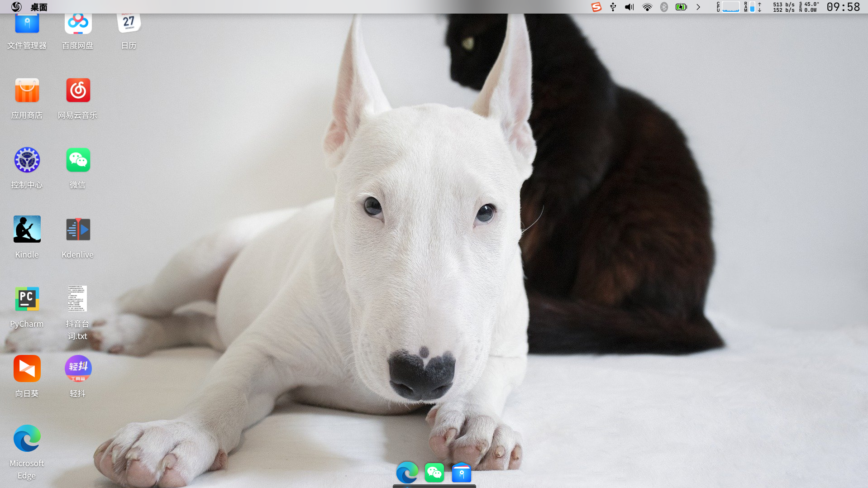
Task: Open the Sogou input method tray icon
Action: click(596, 7)
